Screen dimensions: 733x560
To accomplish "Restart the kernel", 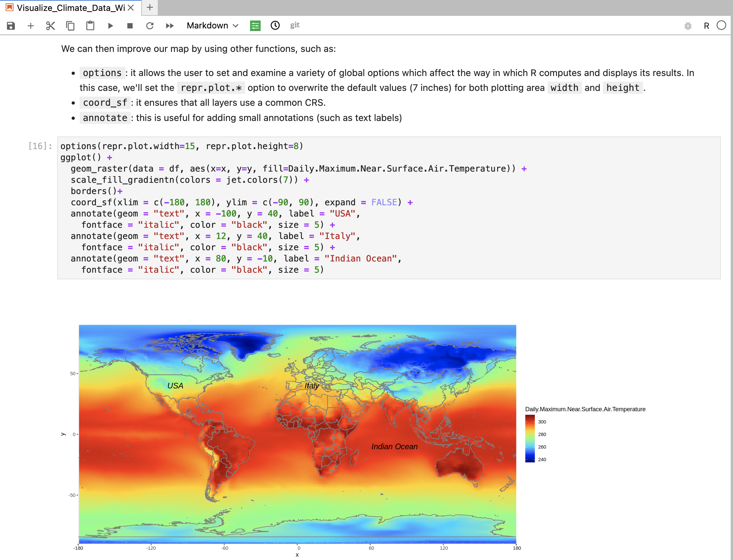I will coord(150,26).
